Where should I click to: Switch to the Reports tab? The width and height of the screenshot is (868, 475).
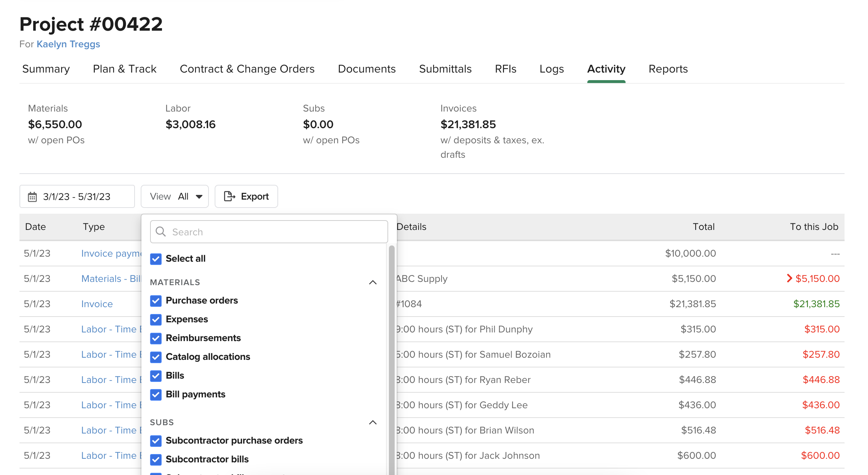(x=668, y=69)
